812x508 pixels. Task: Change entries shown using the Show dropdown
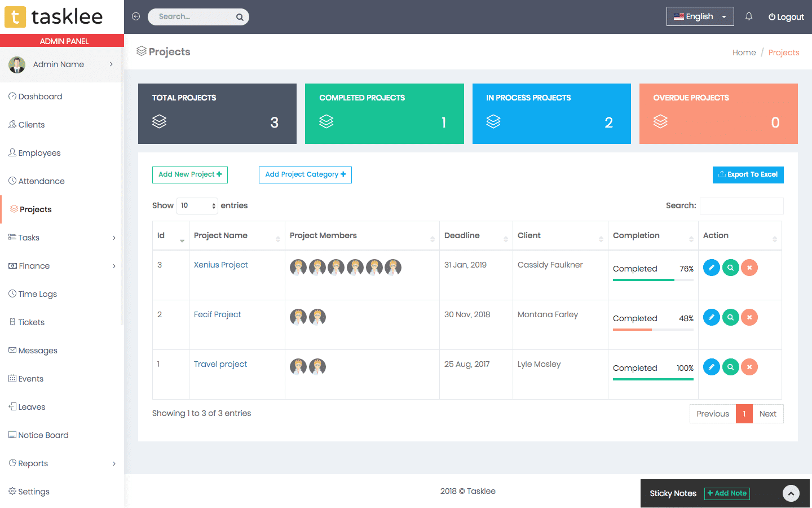[x=197, y=205]
